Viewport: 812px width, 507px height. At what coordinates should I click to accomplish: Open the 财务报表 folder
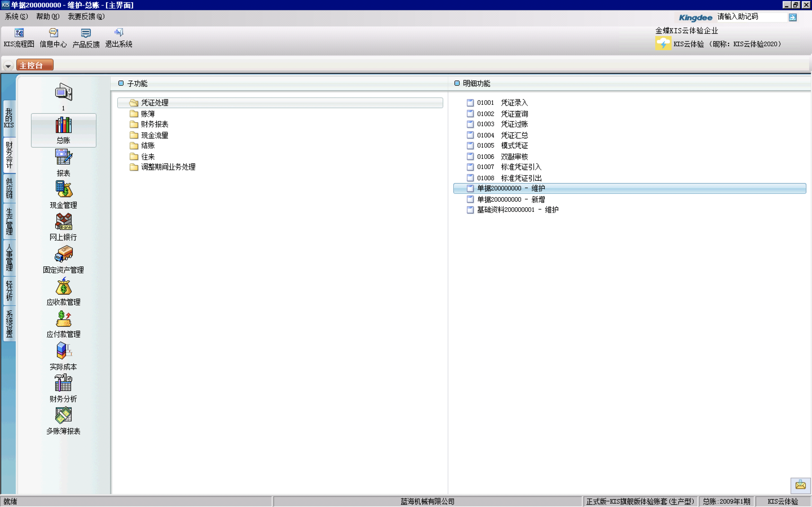[154, 124]
